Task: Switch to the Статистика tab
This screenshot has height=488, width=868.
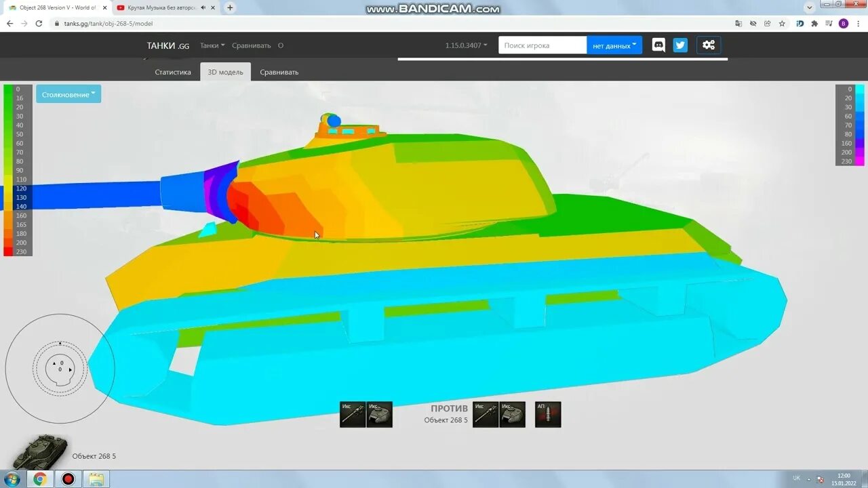Action: (173, 72)
